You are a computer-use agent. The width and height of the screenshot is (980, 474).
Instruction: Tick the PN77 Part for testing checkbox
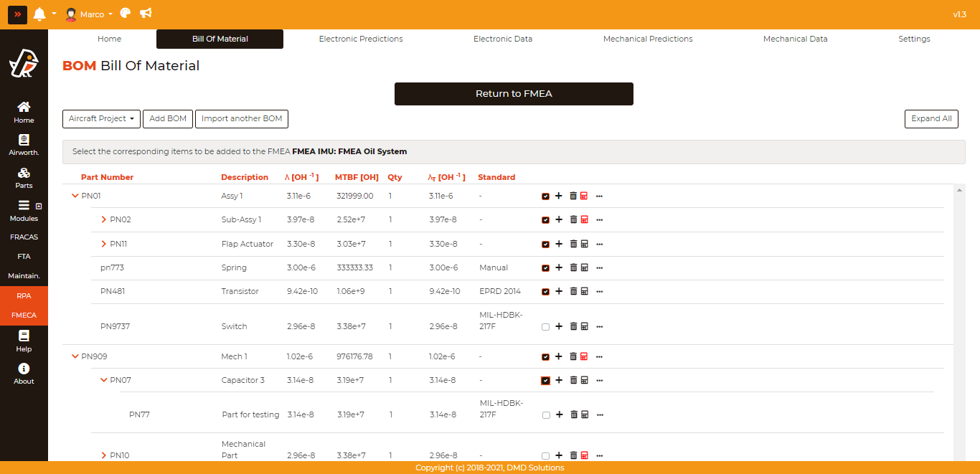[x=546, y=415]
